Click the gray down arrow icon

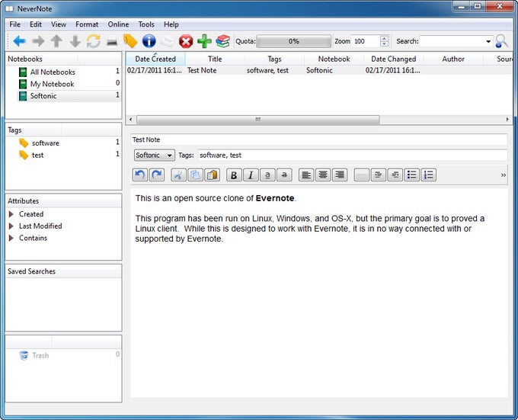point(75,41)
